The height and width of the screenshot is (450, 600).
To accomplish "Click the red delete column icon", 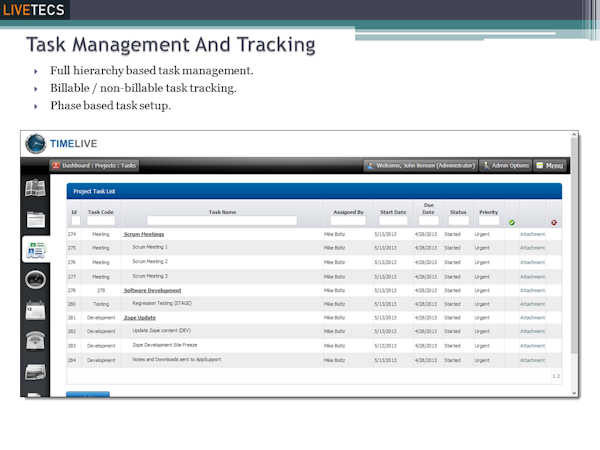I will tap(554, 222).
